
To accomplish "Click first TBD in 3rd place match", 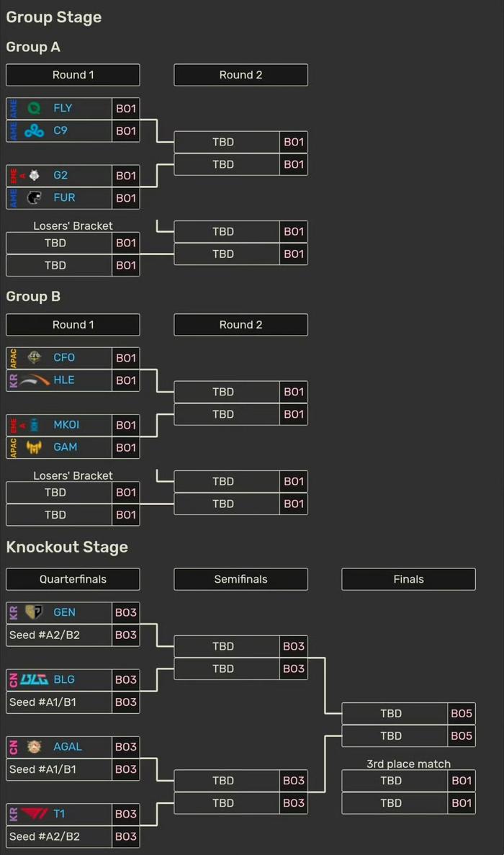I will tap(391, 780).
